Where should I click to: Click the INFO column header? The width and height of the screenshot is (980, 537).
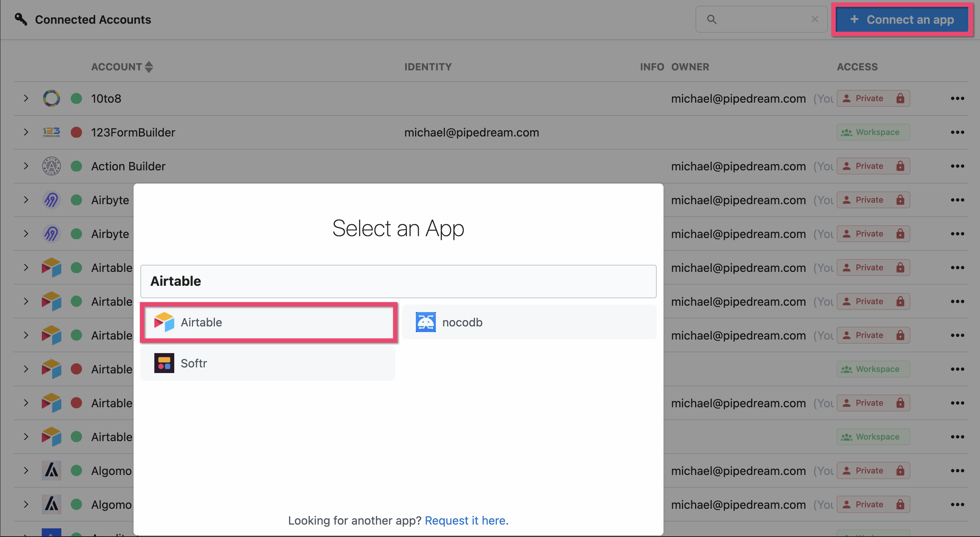(652, 67)
